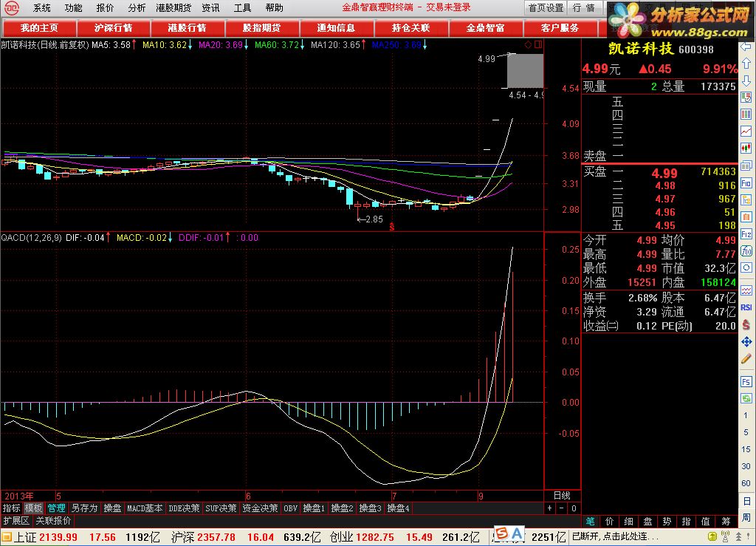Select the RSI indicator icon
This screenshot has width=756, height=546.
point(746,307)
